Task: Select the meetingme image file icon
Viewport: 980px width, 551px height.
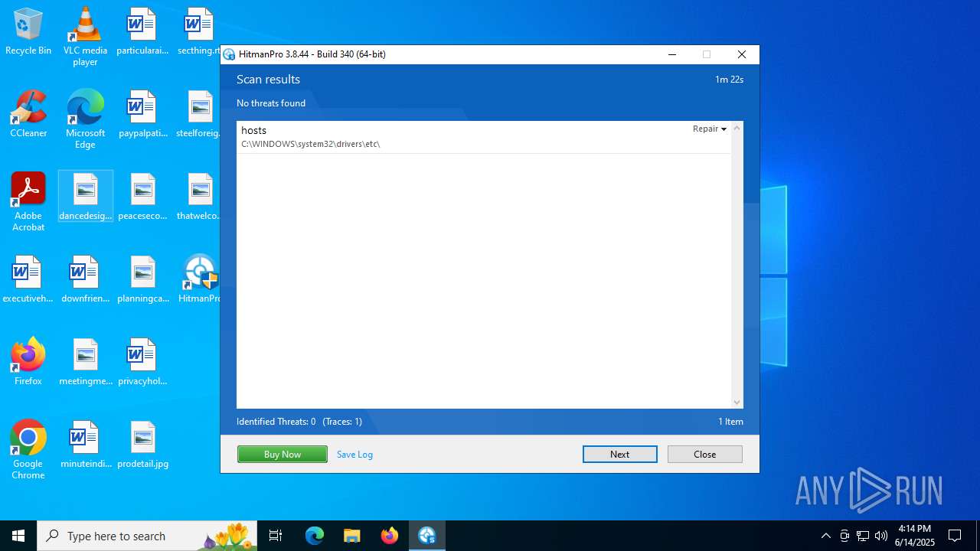Action: click(x=85, y=363)
